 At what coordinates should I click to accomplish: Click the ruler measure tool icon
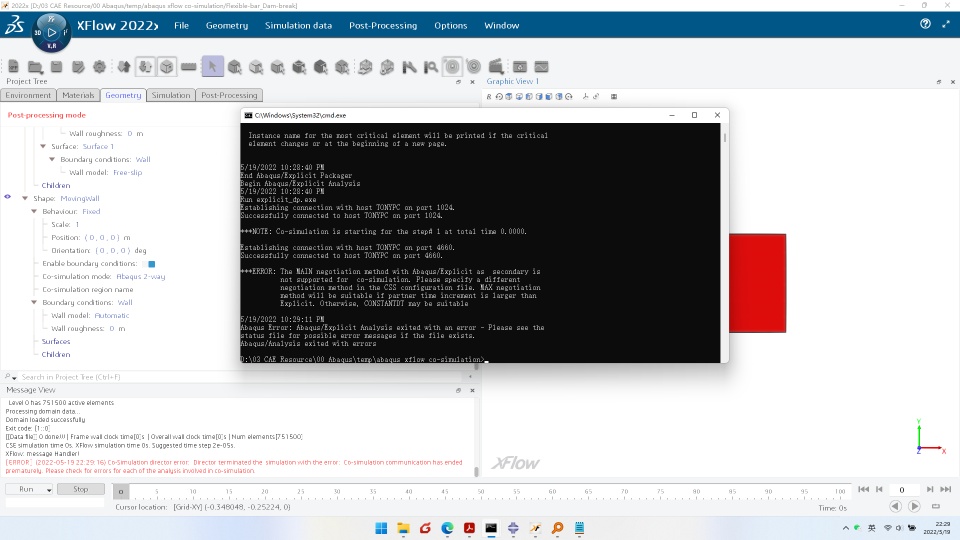pyautogui.click(x=189, y=66)
